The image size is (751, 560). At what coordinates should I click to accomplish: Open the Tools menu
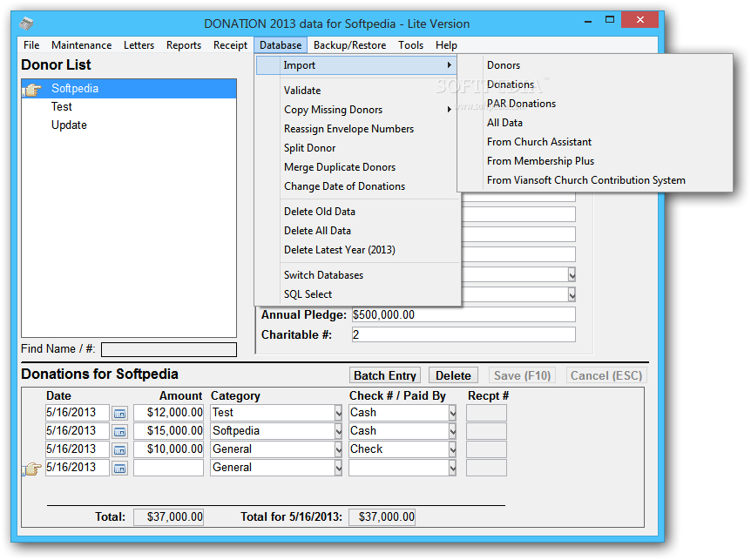411,45
